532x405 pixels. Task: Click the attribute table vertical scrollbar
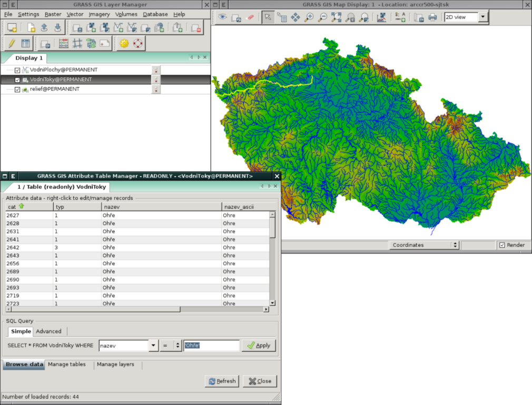click(272, 259)
